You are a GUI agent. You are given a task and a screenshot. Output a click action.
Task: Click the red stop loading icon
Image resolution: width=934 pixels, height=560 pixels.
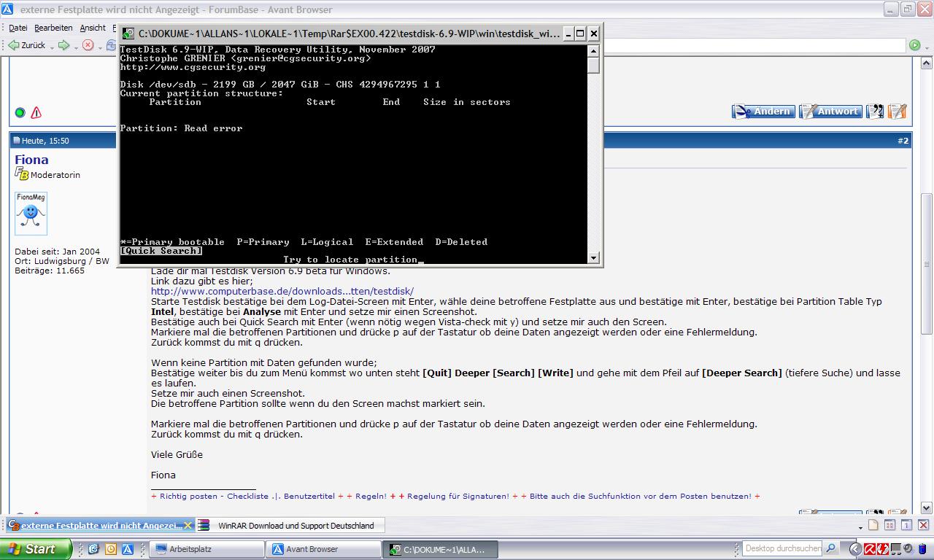click(88, 45)
